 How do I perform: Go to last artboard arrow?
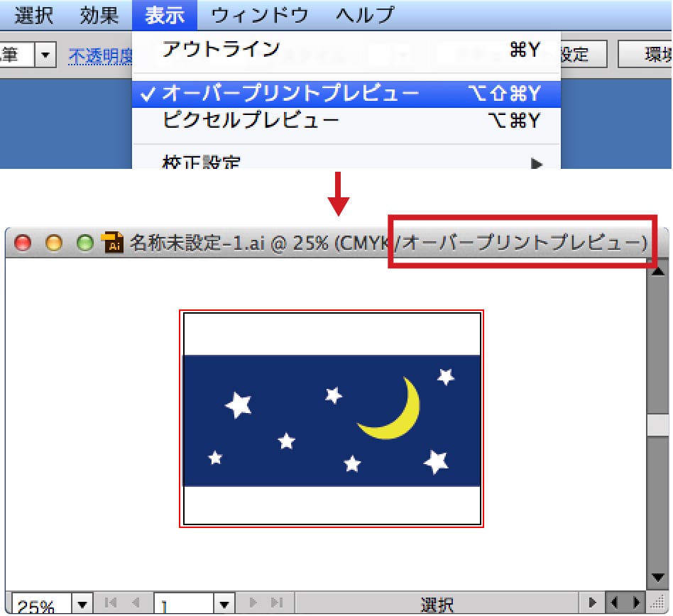click(x=278, y=603)
